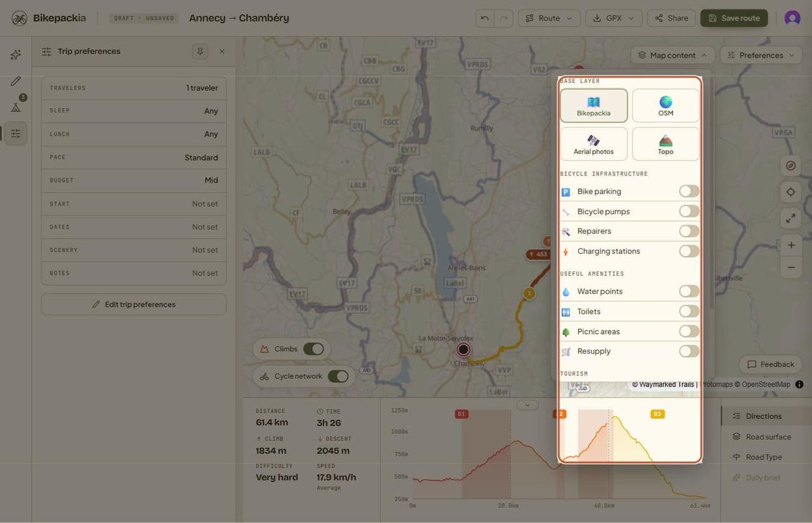Click the Lunch preference row

134,134
